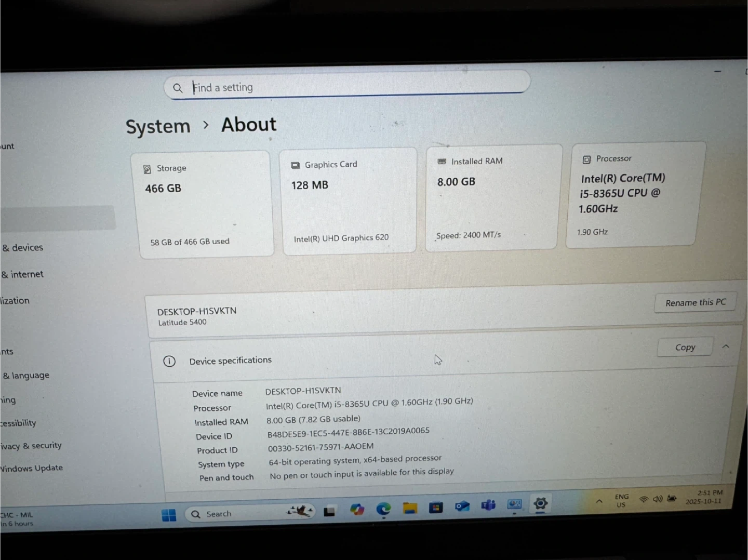Image resolution: width=748 pixels, height=560 pixels.
Task: Launch Outlook from the taskbar
Action: (x=462, y=506)
